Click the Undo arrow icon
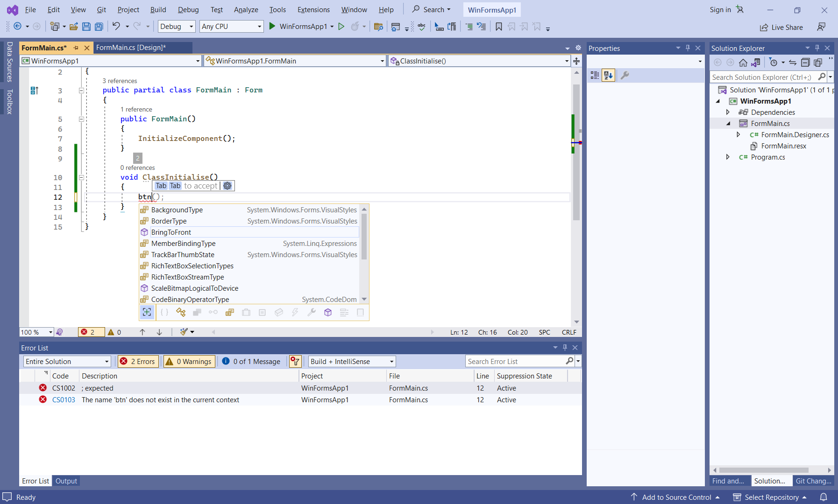This screenshot has height=504, width=838. pyautogui.click(x=116, y=27)
